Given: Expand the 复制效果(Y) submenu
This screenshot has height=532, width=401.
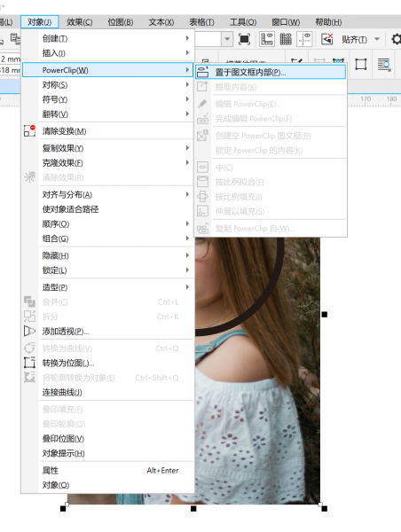Looking at the screenshot, I should click(x=107, y=148).
